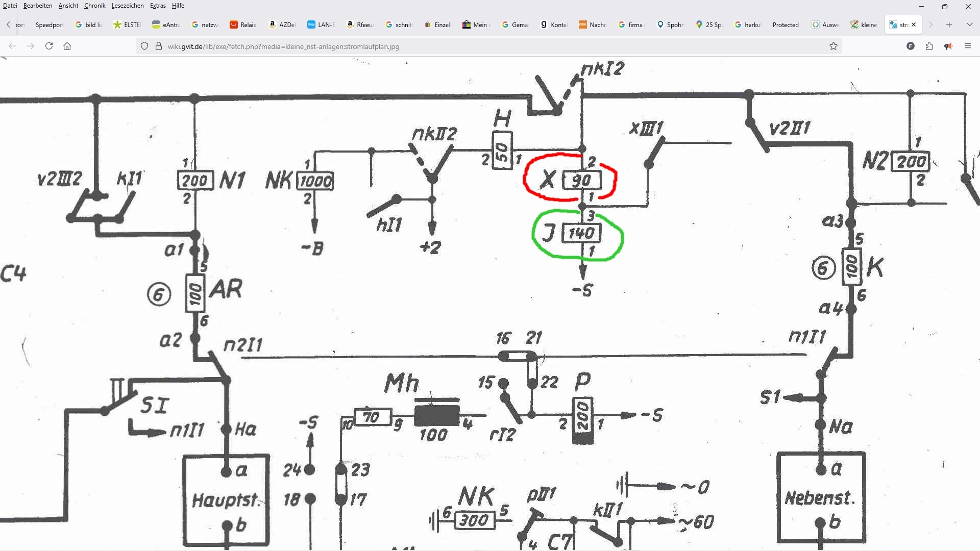980x551 pixels.
Task: Close the active stromlaufplan tab
Action: point(914,24)
